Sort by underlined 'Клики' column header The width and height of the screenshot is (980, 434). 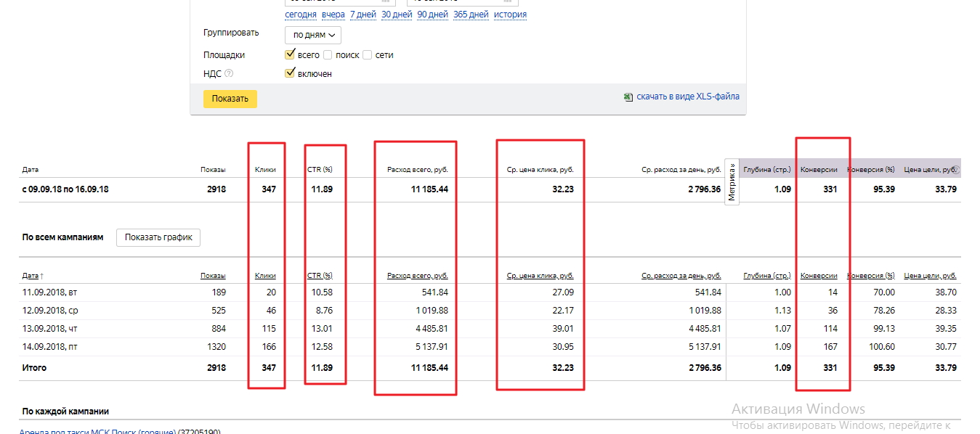point(265,276)
